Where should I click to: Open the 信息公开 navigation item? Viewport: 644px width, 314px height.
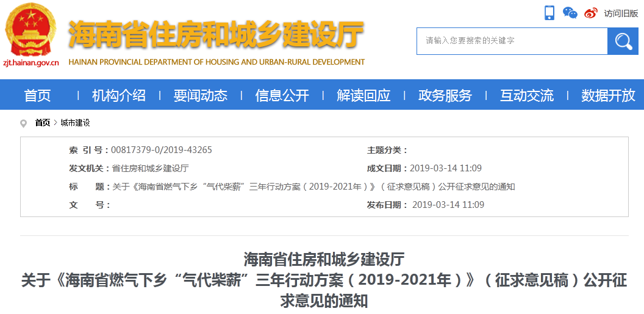(x=282, y=95)
